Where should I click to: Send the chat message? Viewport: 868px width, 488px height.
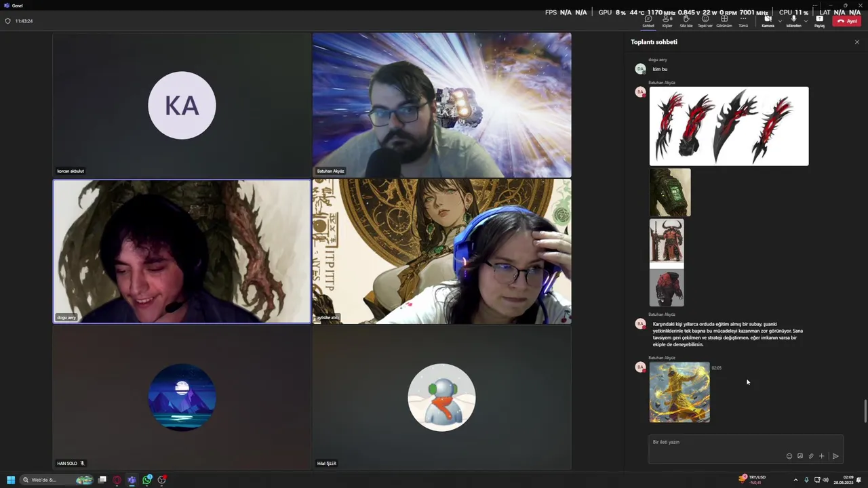coord(835,456)
